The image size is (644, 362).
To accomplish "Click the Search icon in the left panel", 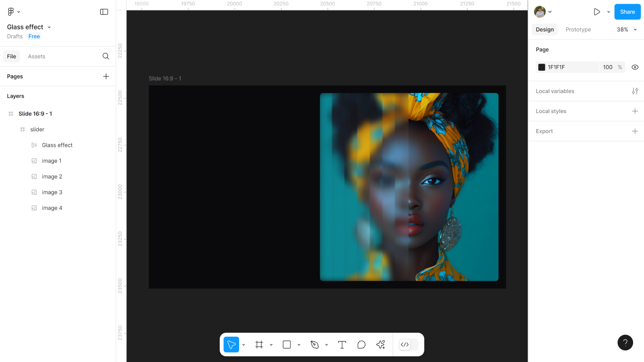I will coord(105,56).
